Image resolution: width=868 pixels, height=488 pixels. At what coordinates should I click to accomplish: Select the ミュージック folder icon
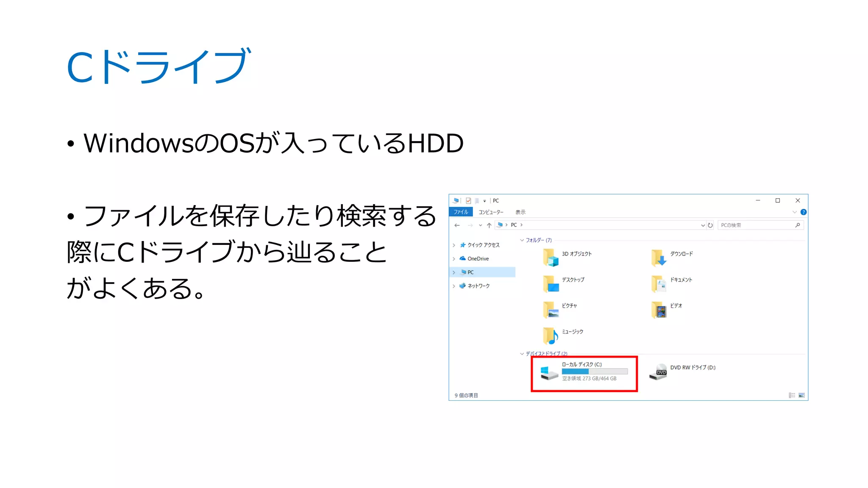551,335
